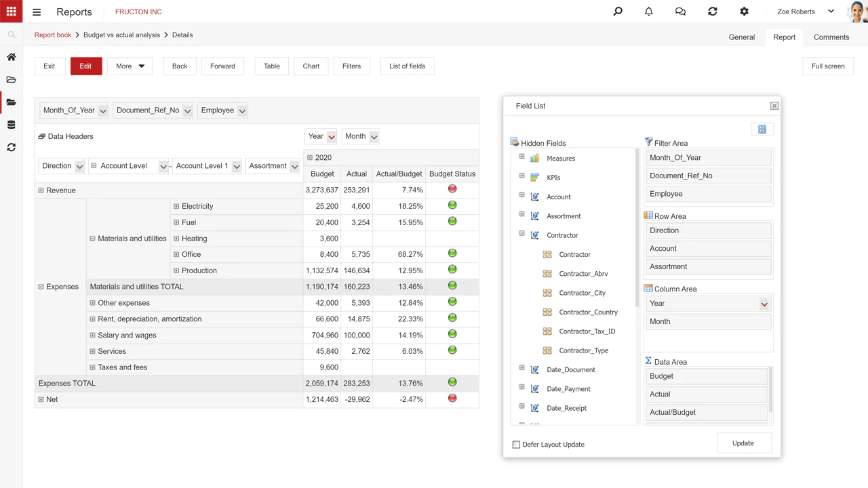
Task: Open settings with the gear icon
Action: (744, 12)
